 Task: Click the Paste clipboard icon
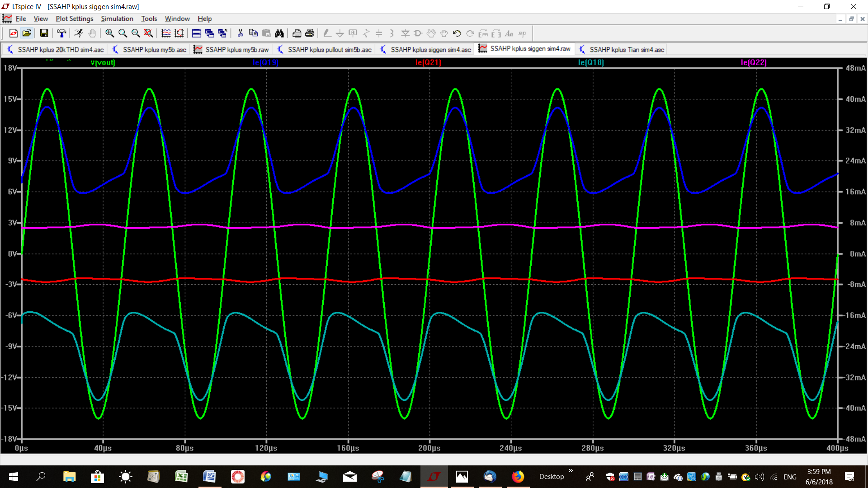[266, 33]
